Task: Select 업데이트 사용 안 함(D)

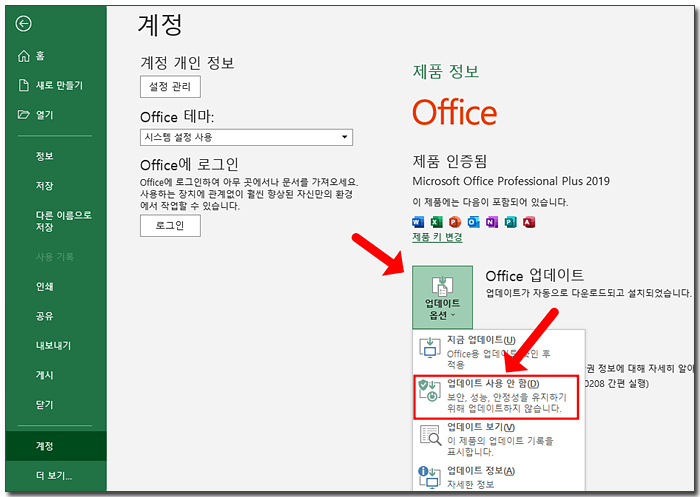Action: pyautogui.click(x=496, y=397)
